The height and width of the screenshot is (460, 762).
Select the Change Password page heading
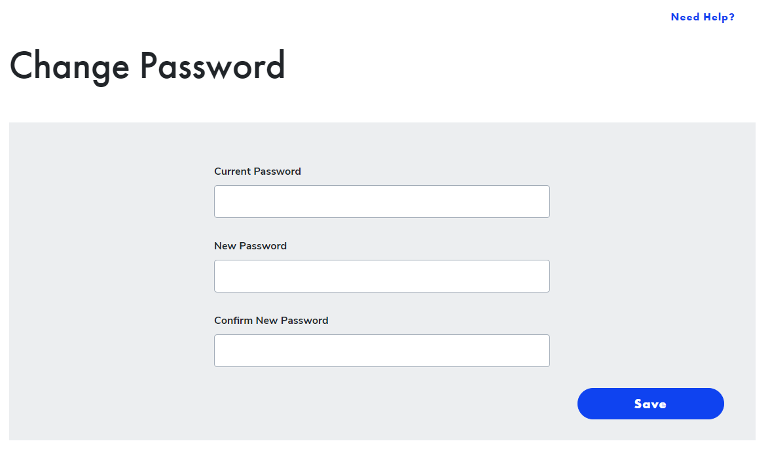pyautogui.click(x=147, y=67)
